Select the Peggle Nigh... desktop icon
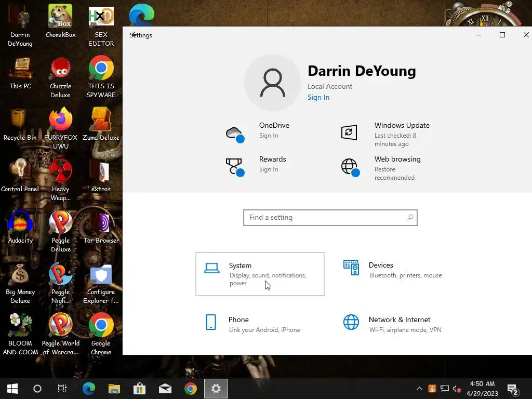This screenshot has height=399, width=532. (x=61, y=283)
